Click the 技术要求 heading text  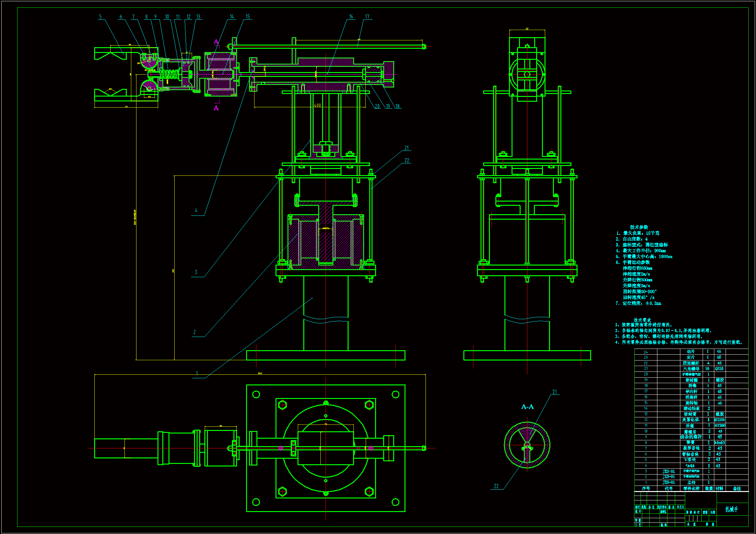pos(643,320)
